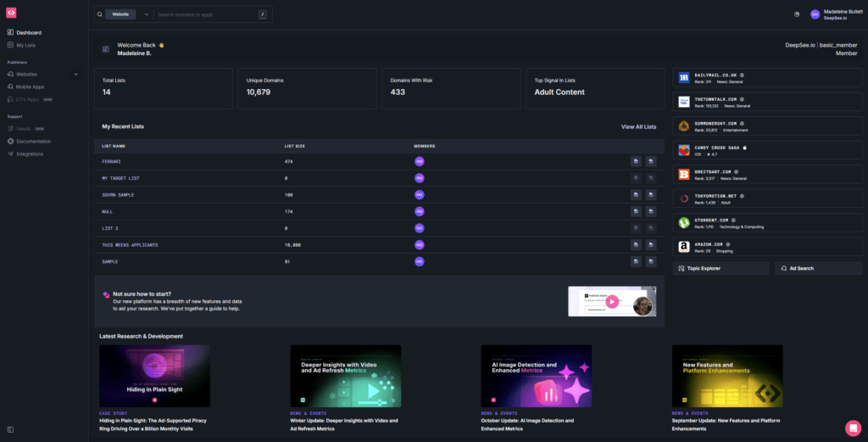
Task: Click the summonersky.com site logo
Action: (684, 126)
